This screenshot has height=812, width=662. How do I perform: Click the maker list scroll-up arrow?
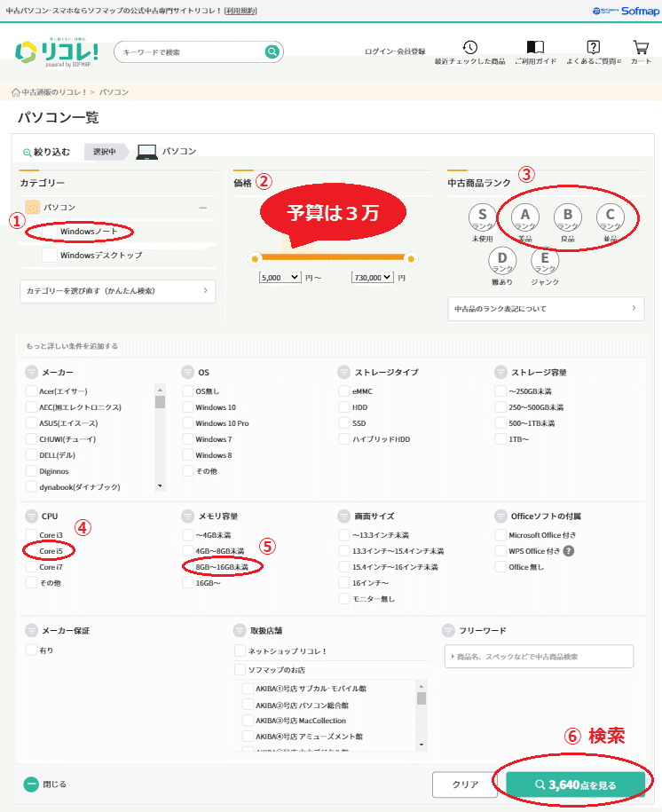(x=160, y=390)
